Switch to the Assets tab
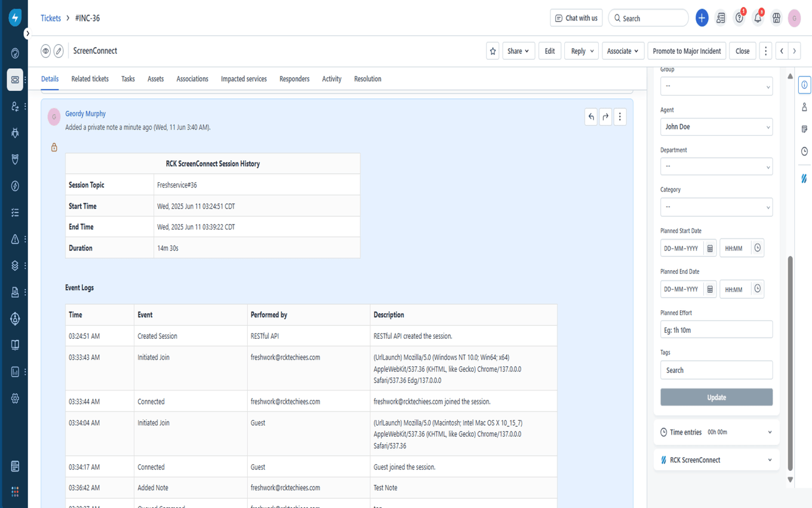The image size is (812, 508). point(156,79)
